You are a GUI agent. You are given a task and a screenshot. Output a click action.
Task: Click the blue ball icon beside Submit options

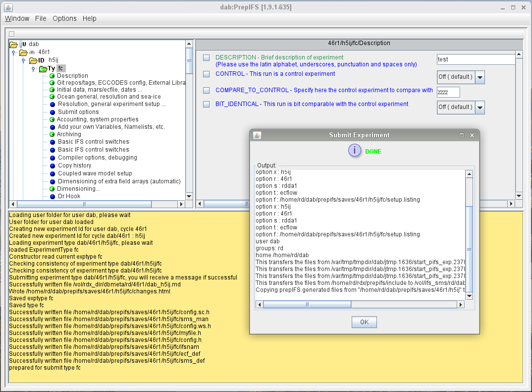[52, 112]
